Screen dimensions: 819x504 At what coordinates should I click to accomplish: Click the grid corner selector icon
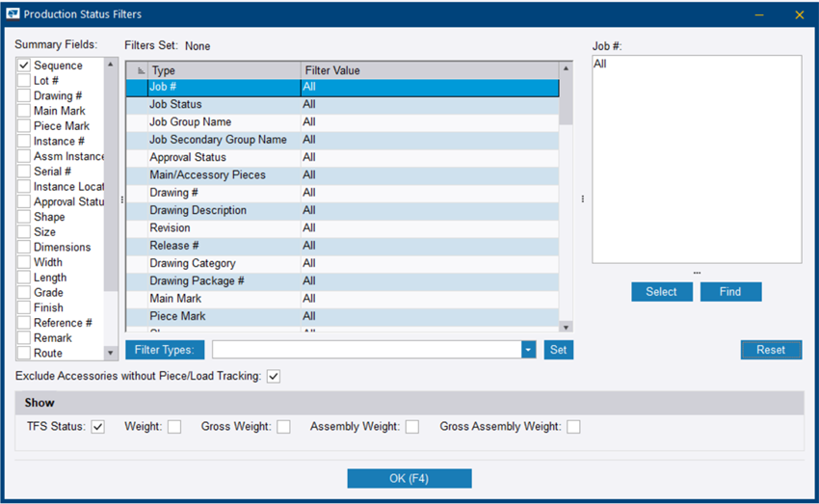(138, 70)
